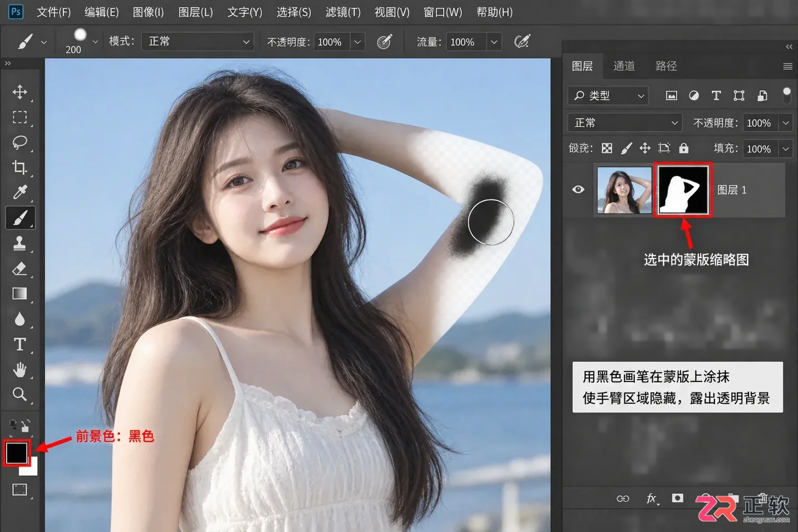Select the layer mask thumbnail of 图层 1

(x=683, y=190)
